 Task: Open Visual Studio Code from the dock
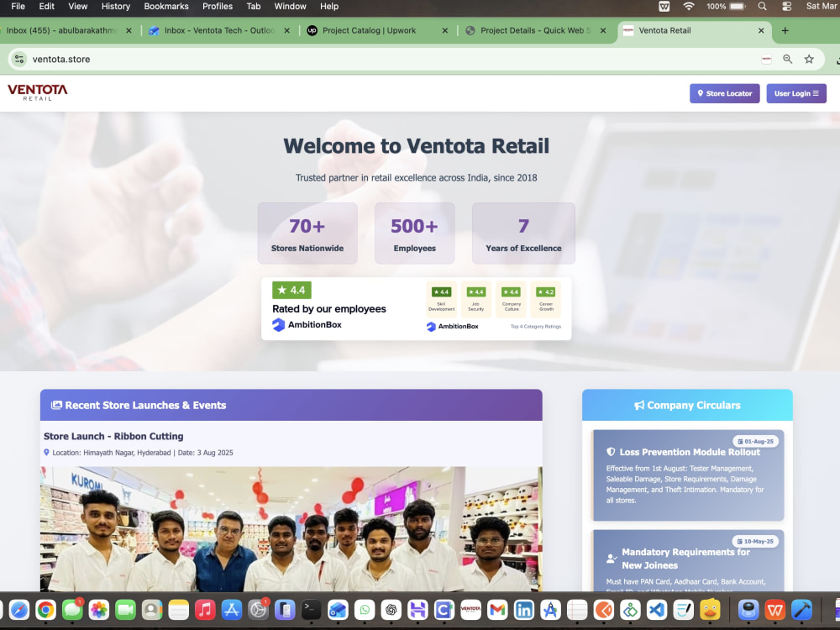pyautogui.click(x=657, y=610)
